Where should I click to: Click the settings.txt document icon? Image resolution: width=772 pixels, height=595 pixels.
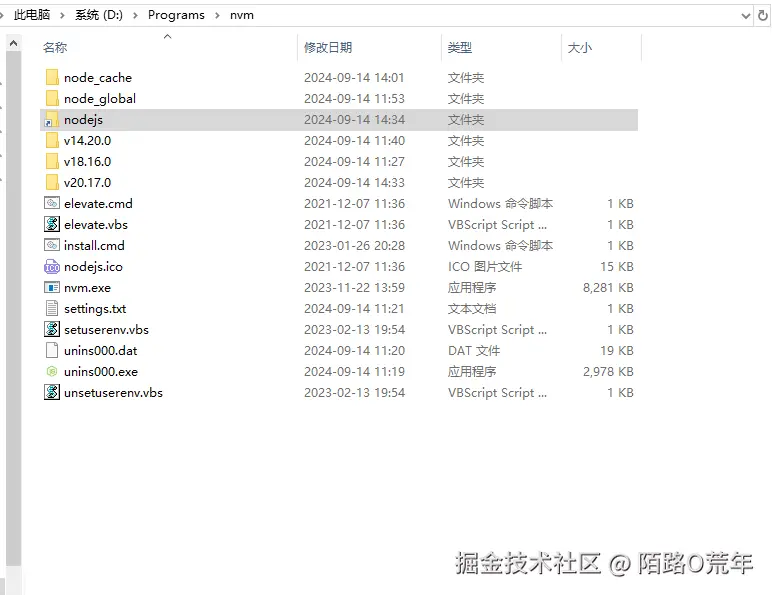point(52,308)
